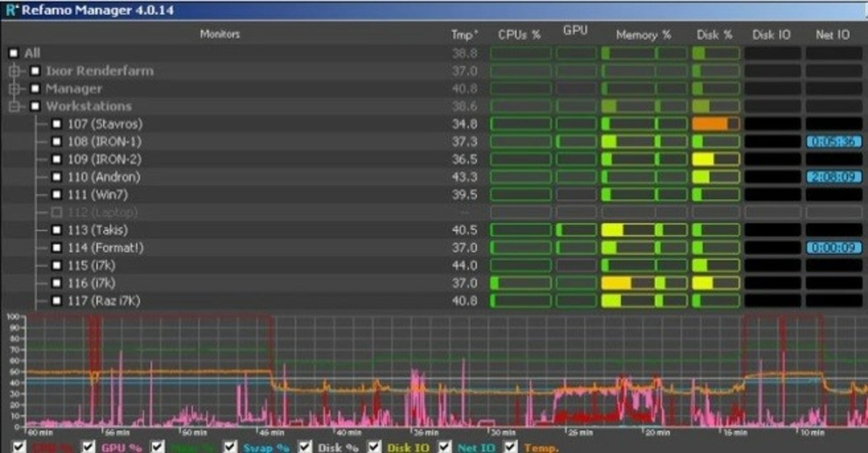Click the yellow Disk % bar for 109 (IRON-2)

pos(715,159)
